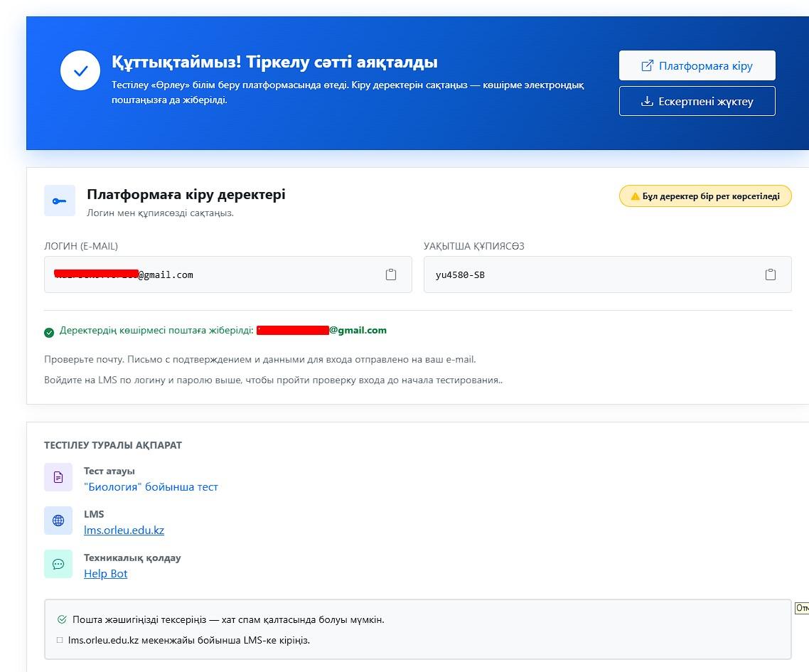Viewport: 809px width, 672px height.
Task: Open platform via «Платформаға кіру» button
Action: tap(697, 65)
